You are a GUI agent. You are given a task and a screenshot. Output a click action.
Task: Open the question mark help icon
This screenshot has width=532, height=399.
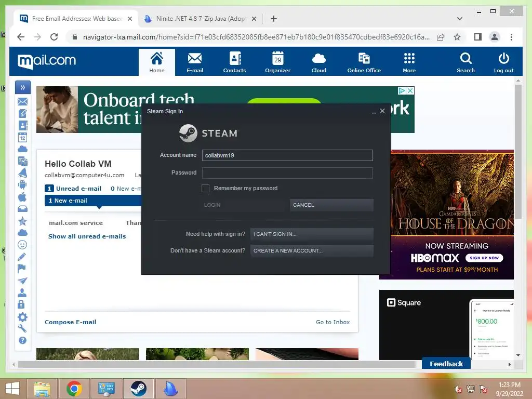pos(23,340)
